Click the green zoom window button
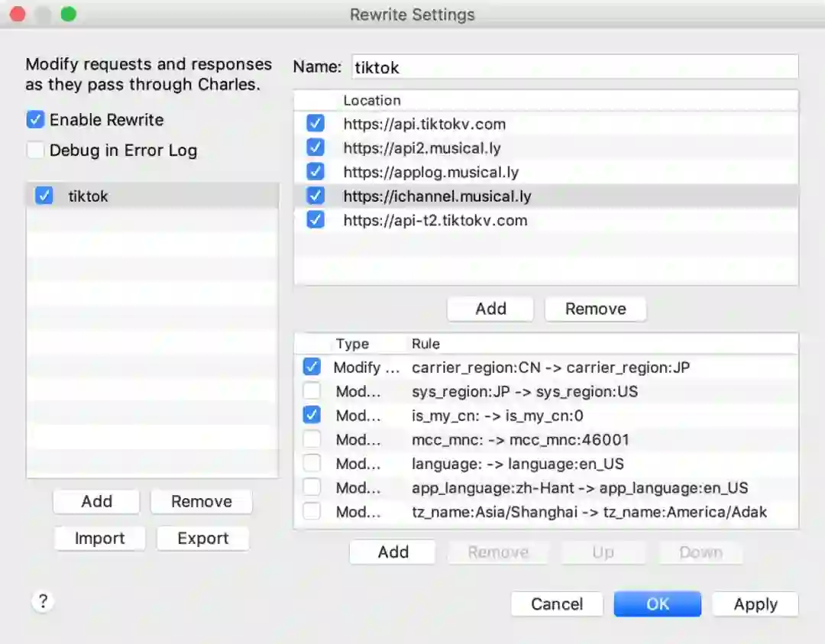 (x=69, y=15)
